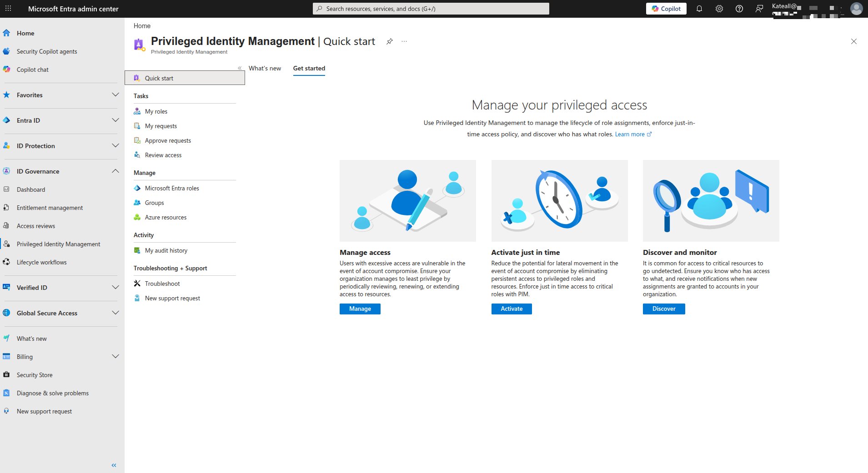
Task: Expand the ID Protection section
Action: coord(115,146)
